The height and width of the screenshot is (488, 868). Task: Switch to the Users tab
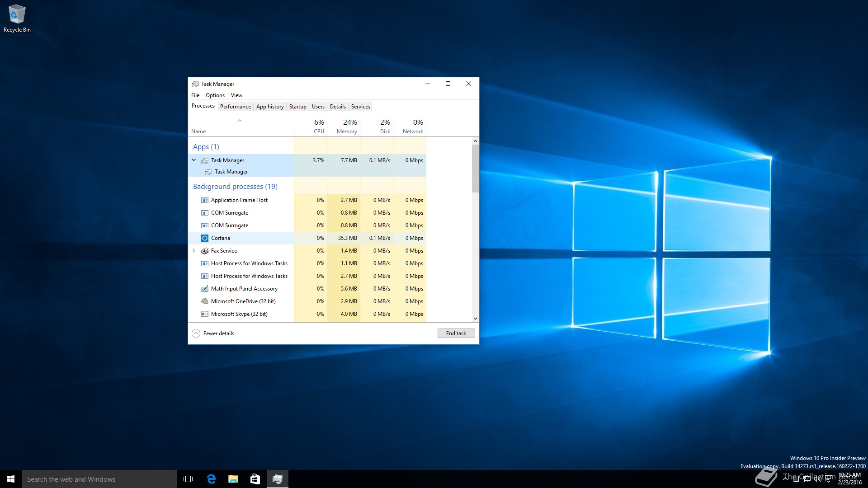(x=318, y=107)
